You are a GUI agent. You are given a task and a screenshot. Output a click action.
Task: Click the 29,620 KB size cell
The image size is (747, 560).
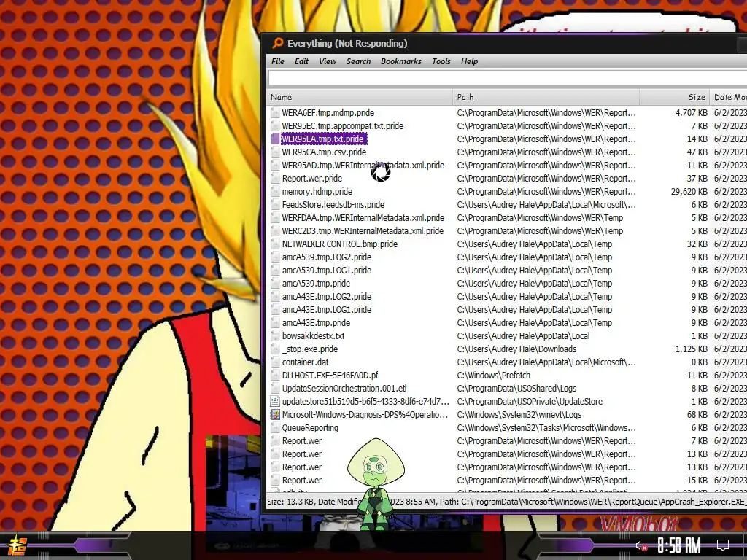(689, 192)
